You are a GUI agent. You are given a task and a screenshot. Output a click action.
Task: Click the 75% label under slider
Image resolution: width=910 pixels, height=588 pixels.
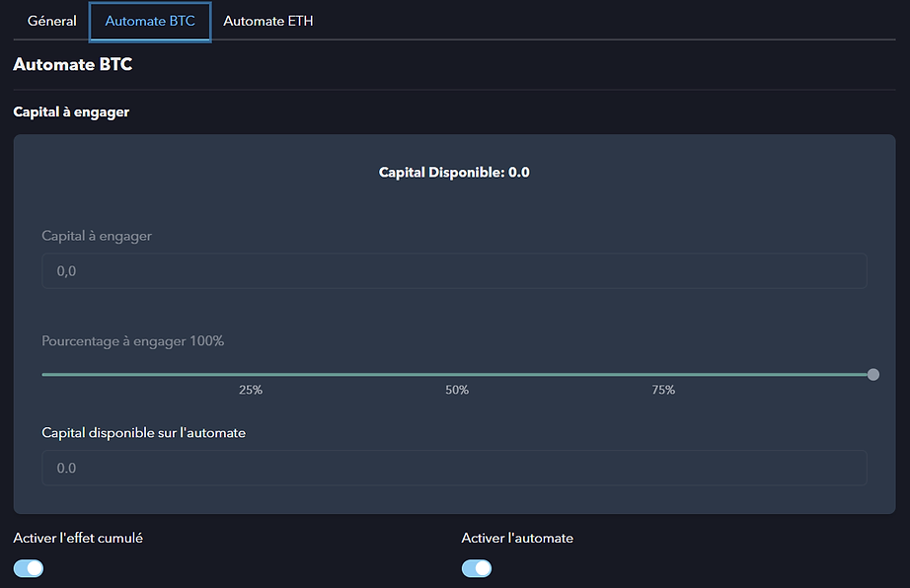pos(663,390)
